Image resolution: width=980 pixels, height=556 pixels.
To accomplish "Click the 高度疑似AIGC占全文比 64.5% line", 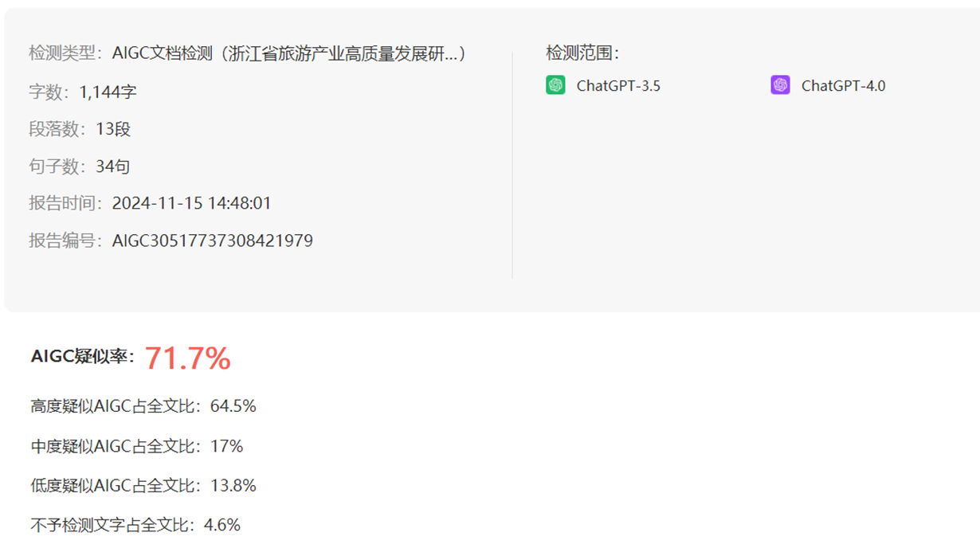I will click(143, 406).
